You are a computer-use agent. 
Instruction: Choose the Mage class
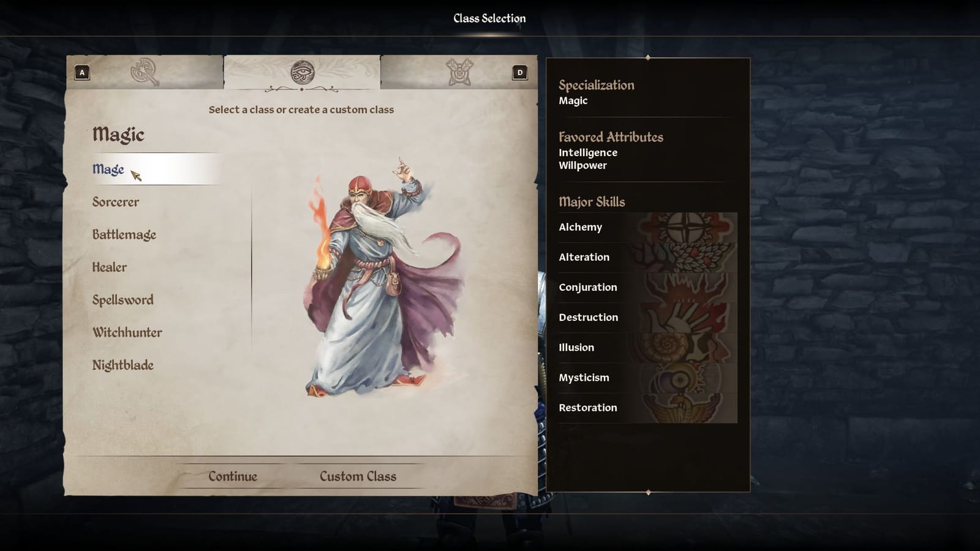click(x=108, y=170)
